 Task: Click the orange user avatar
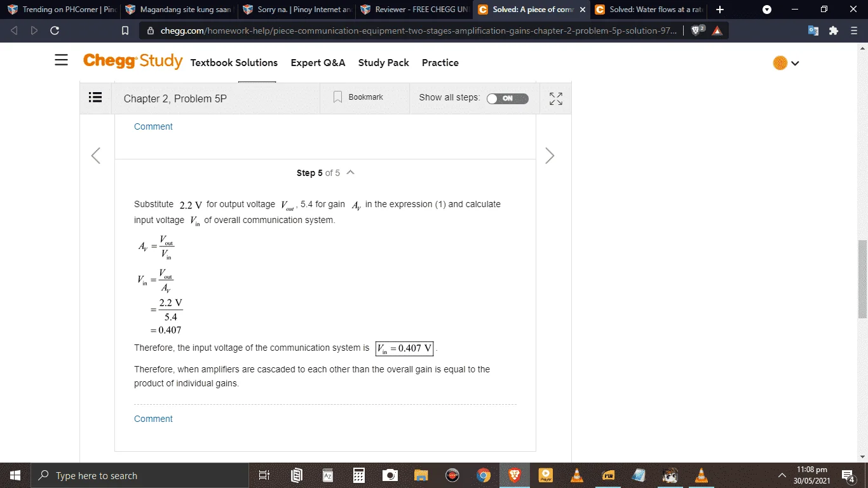point(780,63)
